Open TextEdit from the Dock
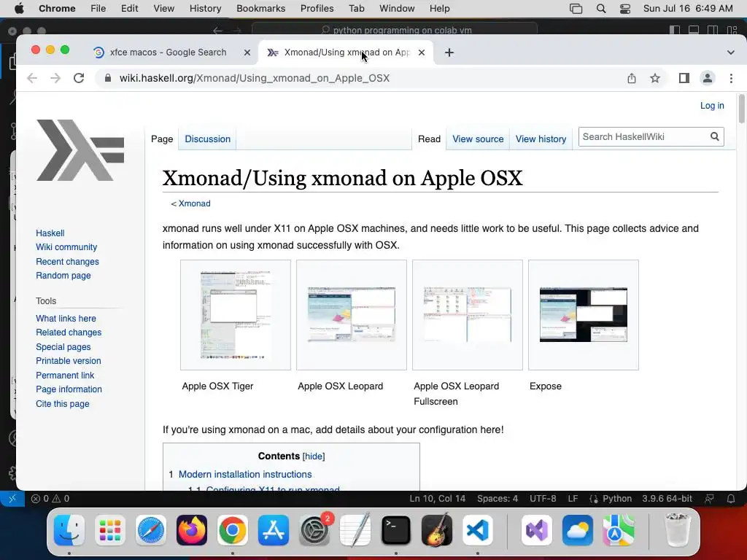The image size is (747, 560). (355, 530)
